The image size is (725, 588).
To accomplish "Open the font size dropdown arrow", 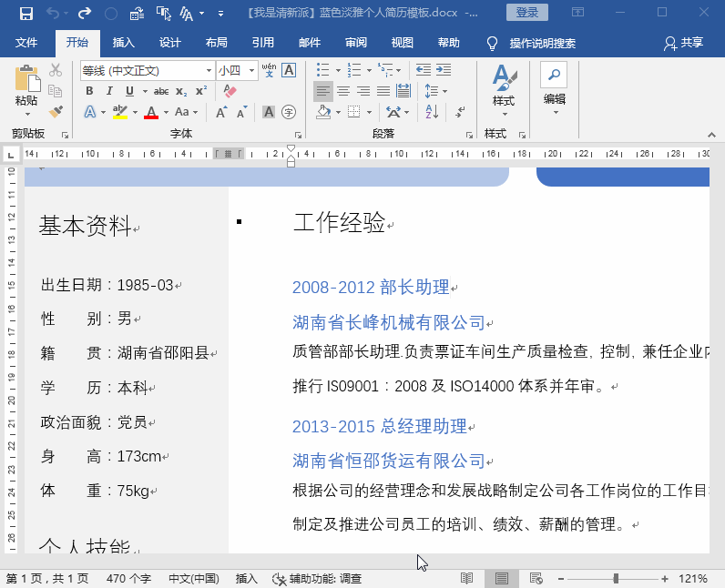I will pyautogui.click(x=251, y=71).
